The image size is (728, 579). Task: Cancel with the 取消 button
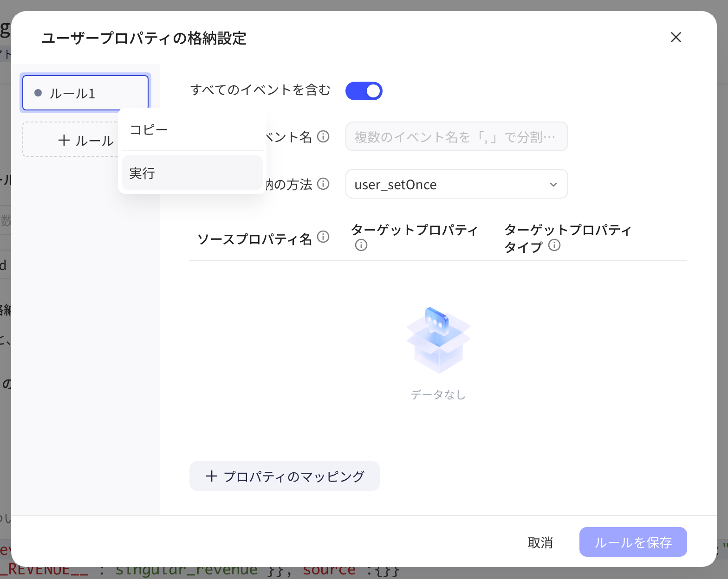coord(540,542)
